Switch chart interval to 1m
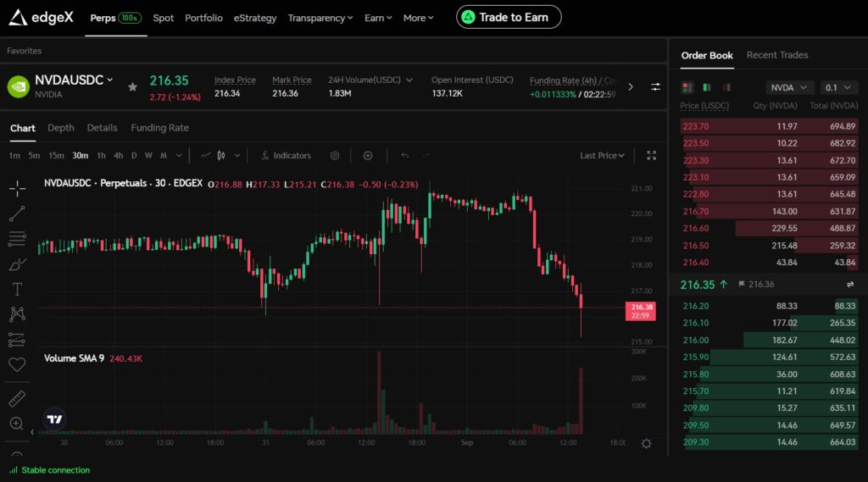Screen dimensions: 868x482 (14, 156)
